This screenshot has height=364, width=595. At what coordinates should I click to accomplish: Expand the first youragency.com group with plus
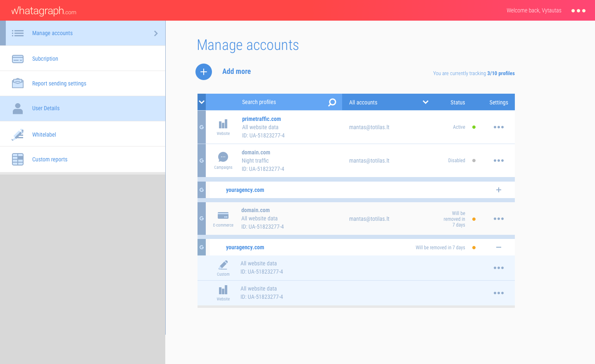click(x=499, y=190)
